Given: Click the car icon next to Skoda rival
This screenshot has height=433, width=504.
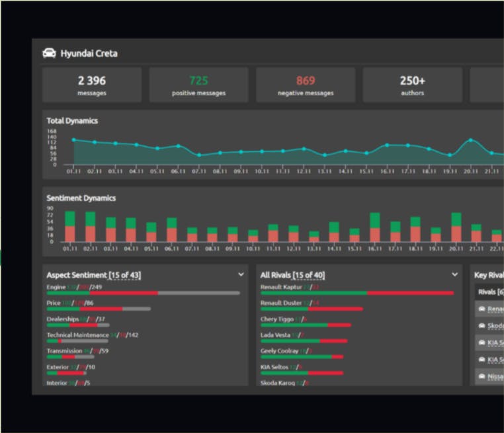Looking at the screenshot, I should coord(482,326).
